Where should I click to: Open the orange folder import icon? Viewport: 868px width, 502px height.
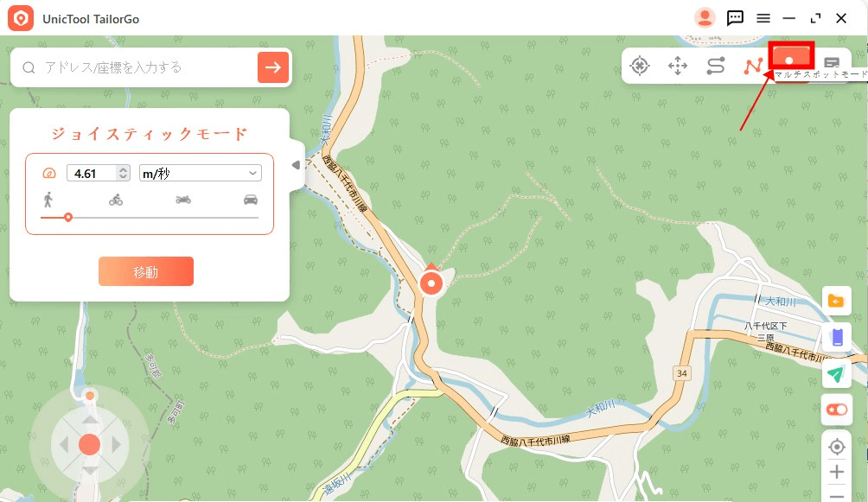(x=837, y=301)
